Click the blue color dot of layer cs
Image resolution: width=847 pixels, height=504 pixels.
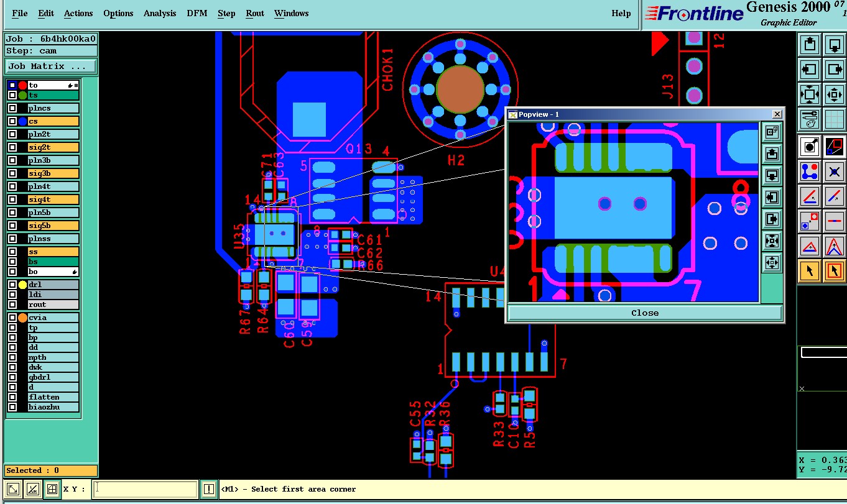coord(23,121)
